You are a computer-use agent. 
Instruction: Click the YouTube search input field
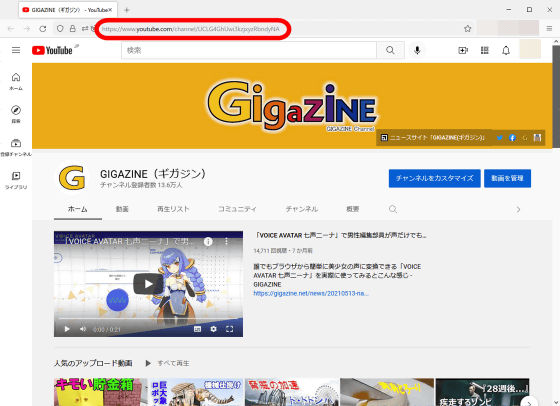point(249,50)
